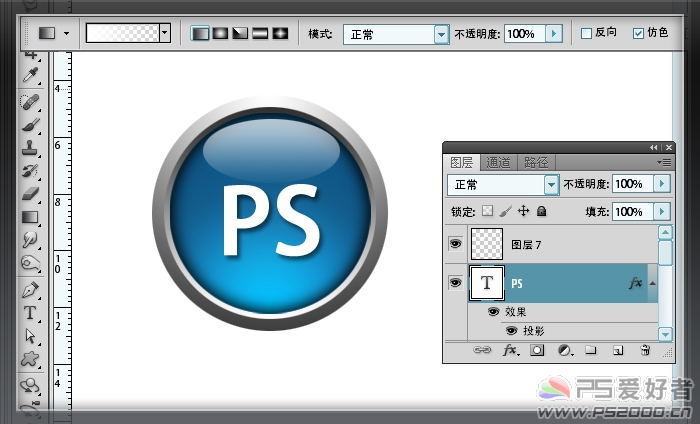Toggle visibility of 投影 drop shadow
700x424 pixels.
click(512, 331)
